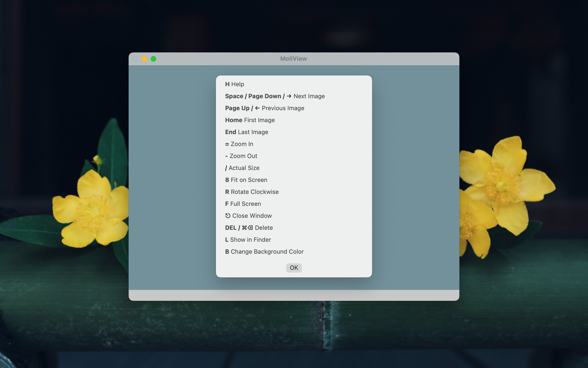
Task: Click the 'End Last Image' line
Action: pos(247,132)
